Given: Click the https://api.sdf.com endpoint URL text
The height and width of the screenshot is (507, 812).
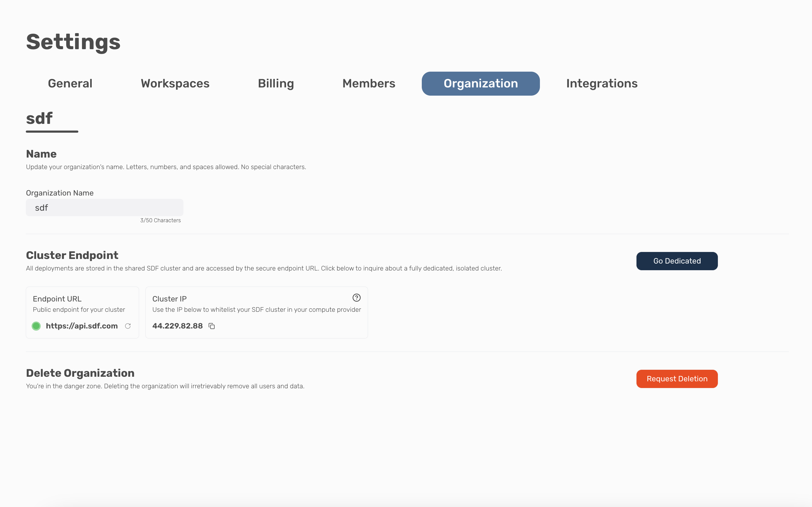Looking at the screenshot, I should click(x=82, y=326).
